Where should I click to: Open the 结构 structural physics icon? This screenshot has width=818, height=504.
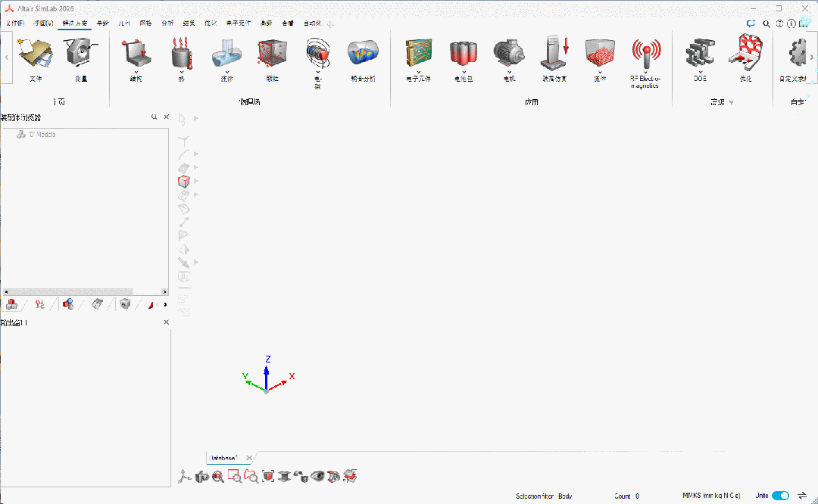(136, 53)
